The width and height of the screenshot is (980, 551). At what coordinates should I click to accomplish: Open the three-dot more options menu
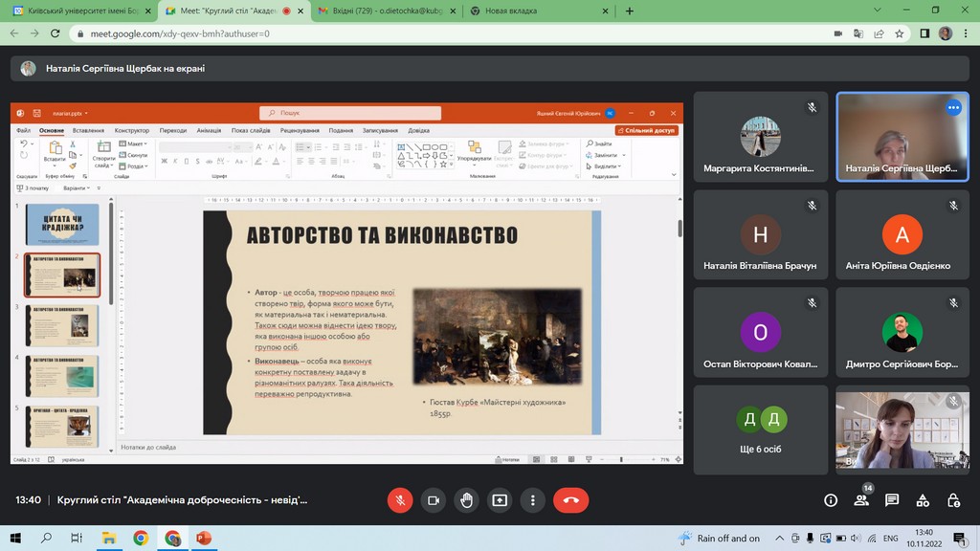(x=533, y=500)
